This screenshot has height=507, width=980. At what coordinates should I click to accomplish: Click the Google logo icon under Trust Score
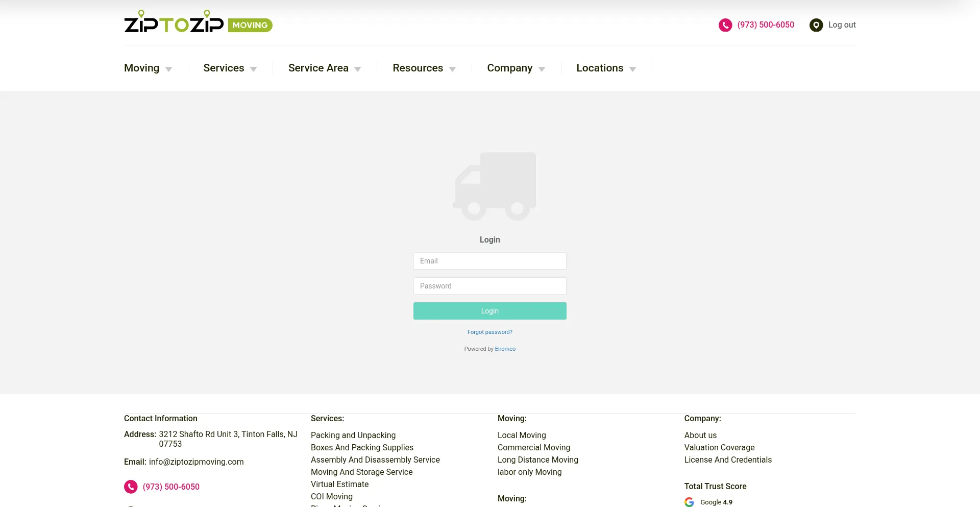pyautogui.click(x=689, y=502)
